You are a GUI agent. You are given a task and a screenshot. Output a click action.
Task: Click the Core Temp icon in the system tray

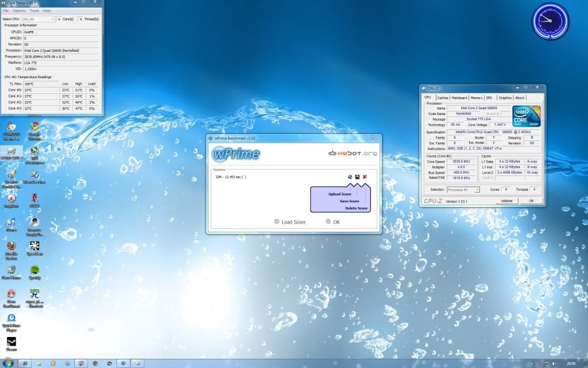point(540,363)
